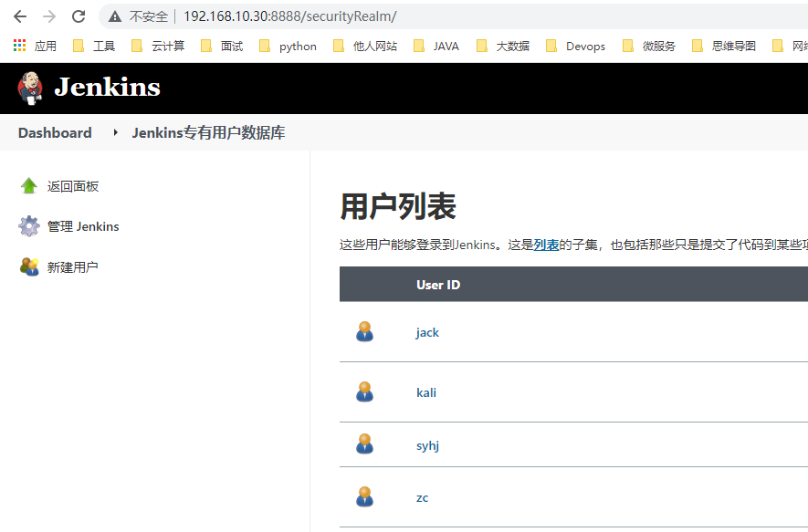Click the user avatar icon beside kali
This screenshot has height=532, width=808.
pos(365,391)
